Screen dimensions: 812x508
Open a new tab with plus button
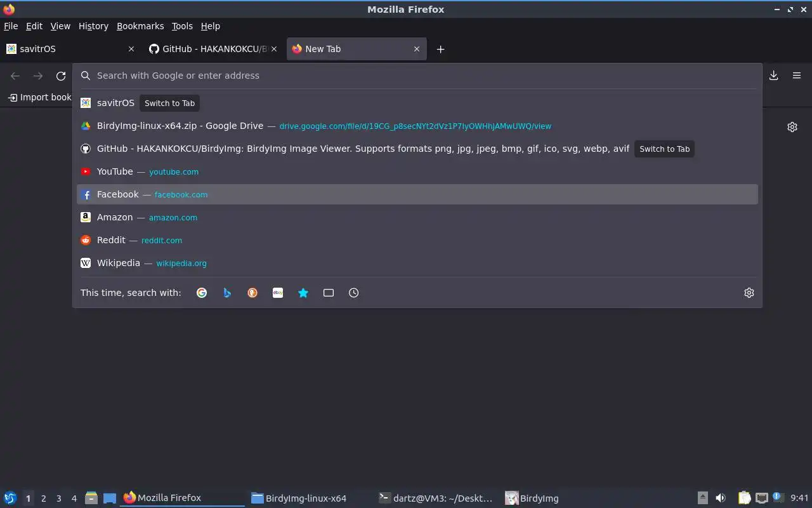[440, 49]
